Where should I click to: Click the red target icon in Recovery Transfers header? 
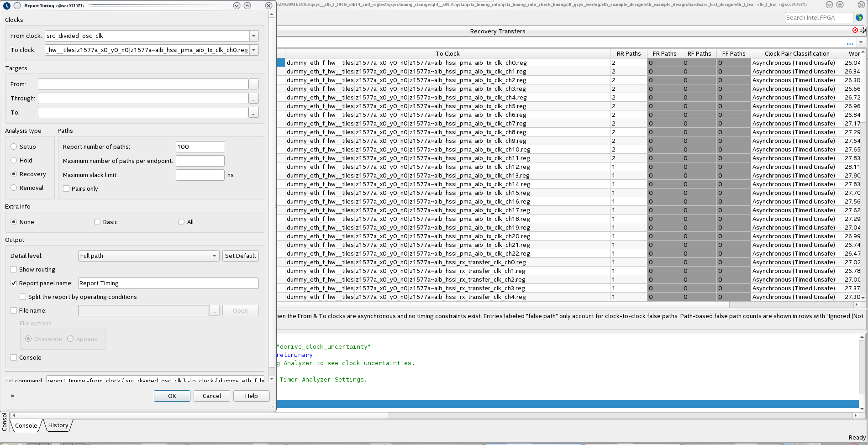click(855, 30)
